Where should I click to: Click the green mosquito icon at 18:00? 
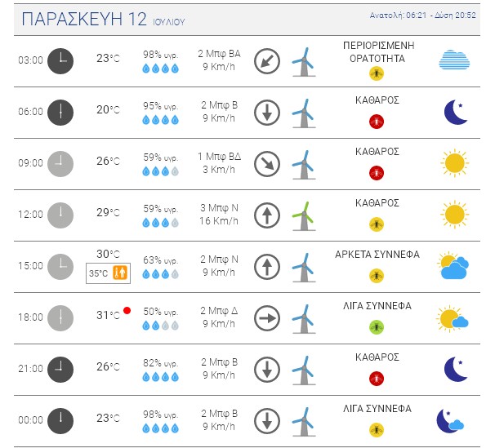(x=377, y=327)
